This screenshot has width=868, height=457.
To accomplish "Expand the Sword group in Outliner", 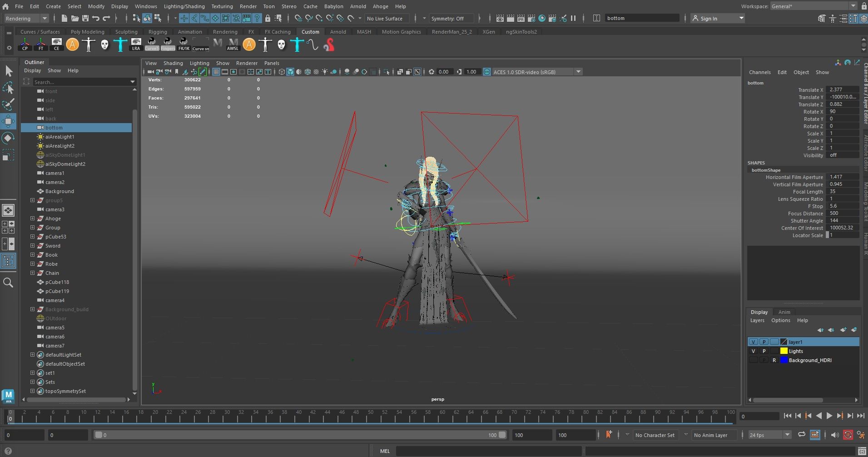I will (x=32, y=246).
